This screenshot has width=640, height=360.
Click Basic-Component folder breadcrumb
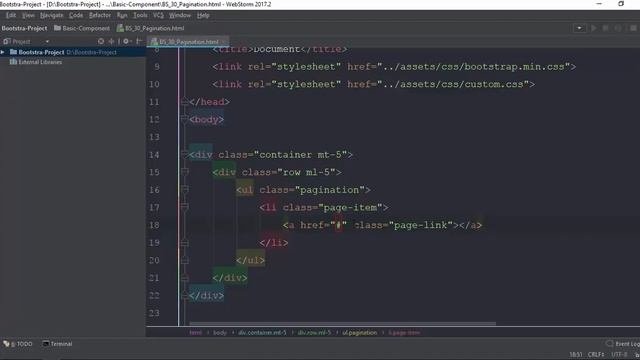pos(82,28)
